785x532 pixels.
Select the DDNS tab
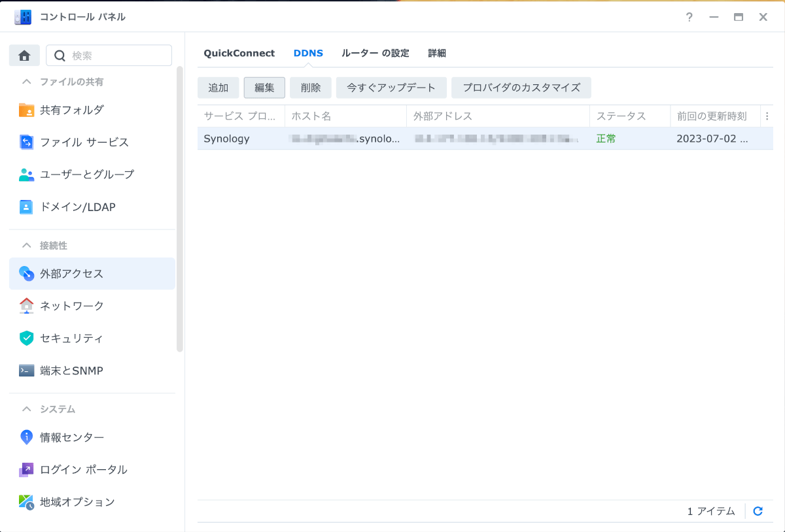(308, 53)
